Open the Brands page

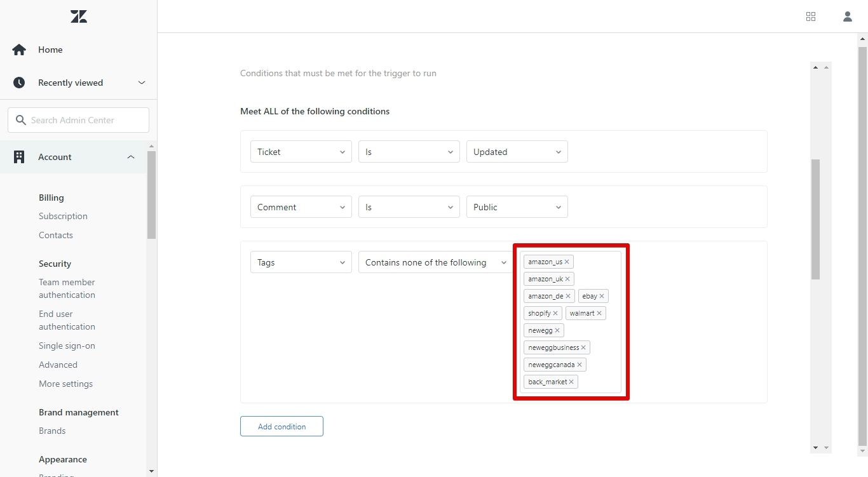52,431
